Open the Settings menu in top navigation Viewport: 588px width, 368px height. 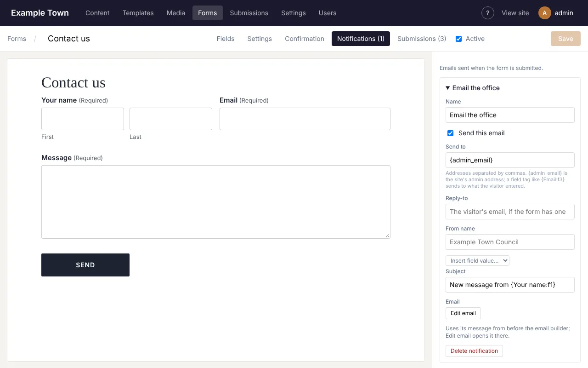[x=294, y=13]
